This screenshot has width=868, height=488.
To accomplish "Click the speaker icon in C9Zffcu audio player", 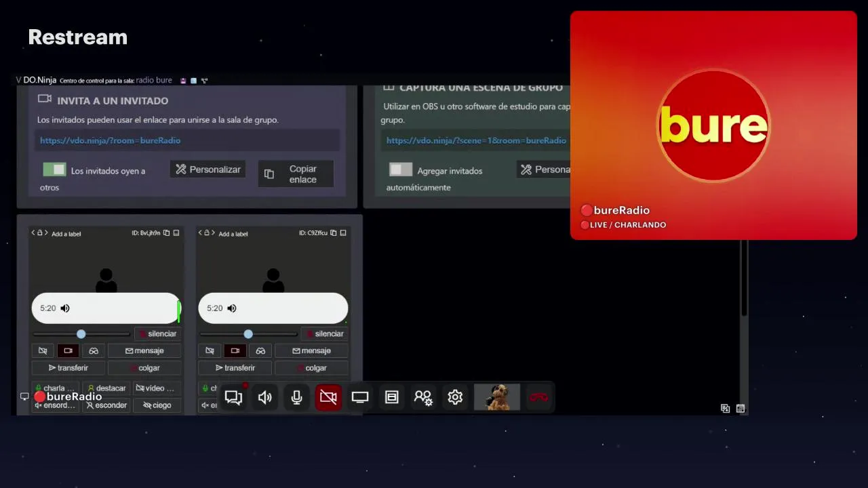I will (232, 308).
